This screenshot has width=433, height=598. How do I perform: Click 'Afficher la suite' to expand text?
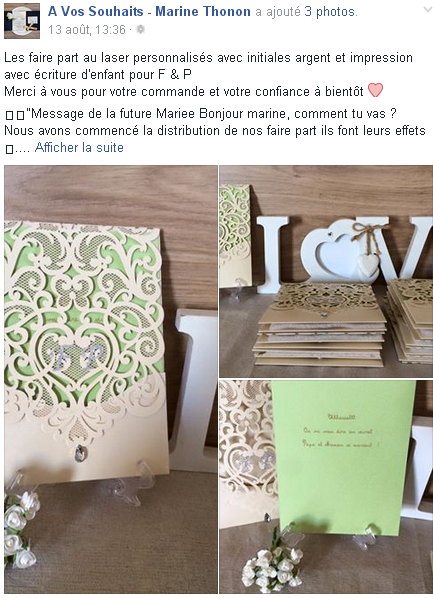point(79,147)
